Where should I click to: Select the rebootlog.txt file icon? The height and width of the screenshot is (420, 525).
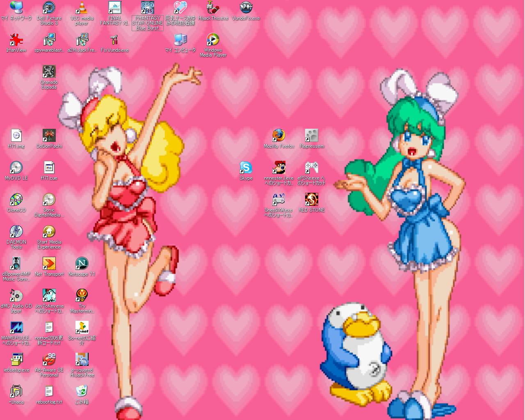(x=49, y=391)
